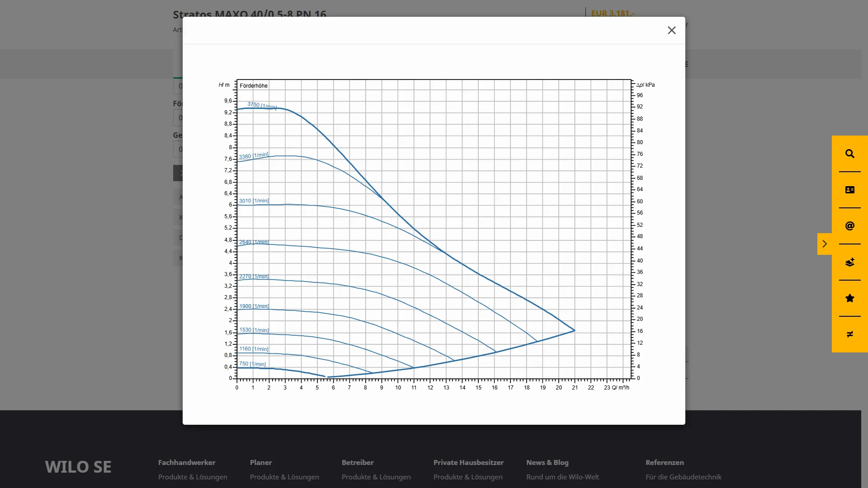Click the contact card icon in sidebar
Viewport: 868px width, 488px height.
[849, 190]
